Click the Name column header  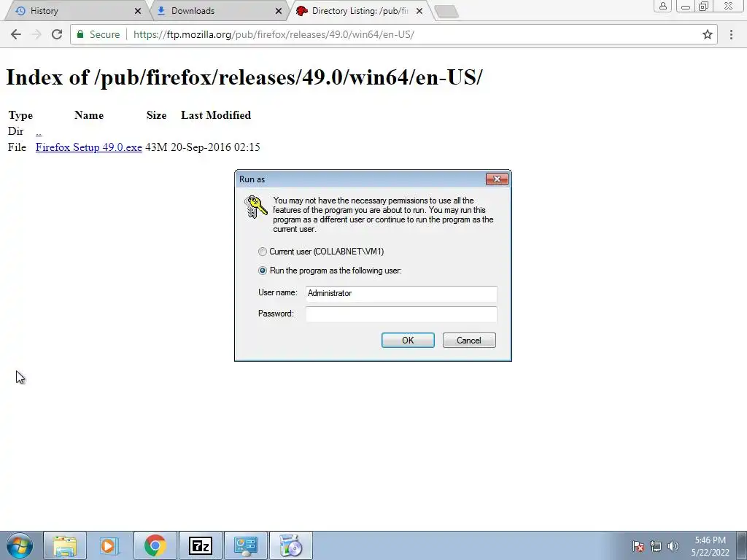89,115
